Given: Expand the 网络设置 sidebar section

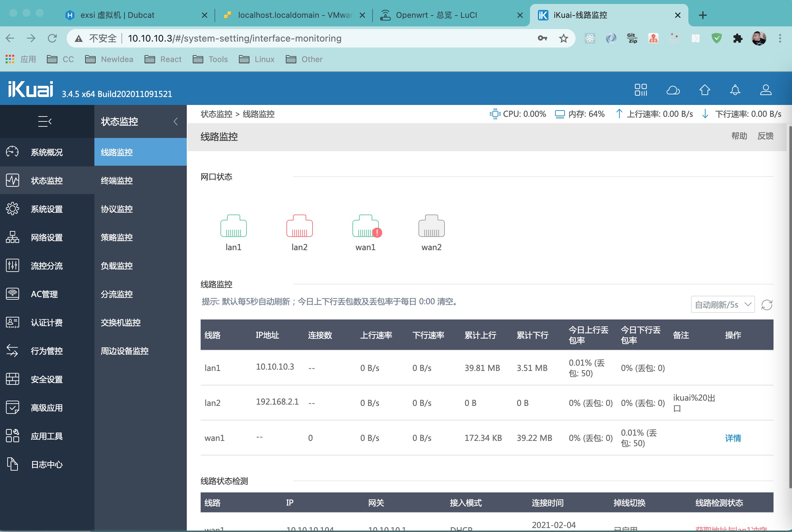Looking at the screenshot, I should (x=47, y=238).
